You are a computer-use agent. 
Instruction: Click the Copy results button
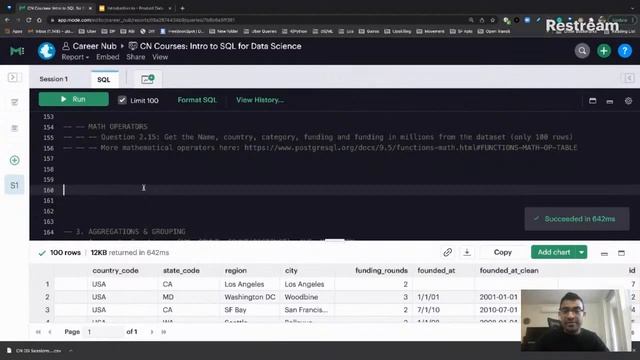[503, 252]
